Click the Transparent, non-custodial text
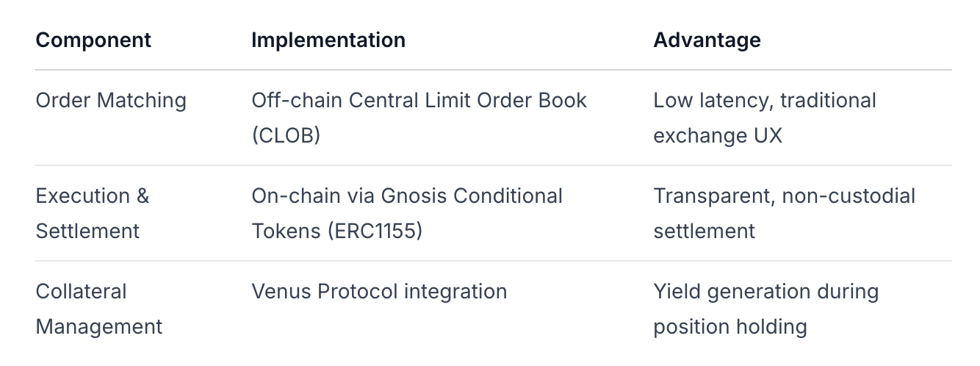Screen dimensions: 980x366 pos(785,196)
